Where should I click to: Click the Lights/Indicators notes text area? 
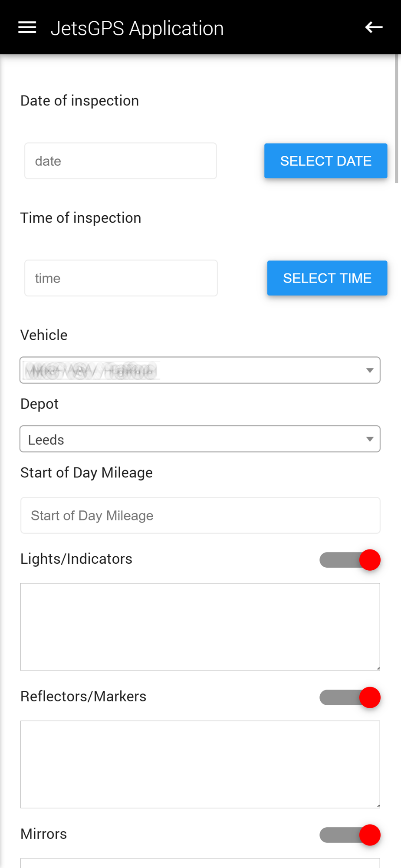pos(200,627)
